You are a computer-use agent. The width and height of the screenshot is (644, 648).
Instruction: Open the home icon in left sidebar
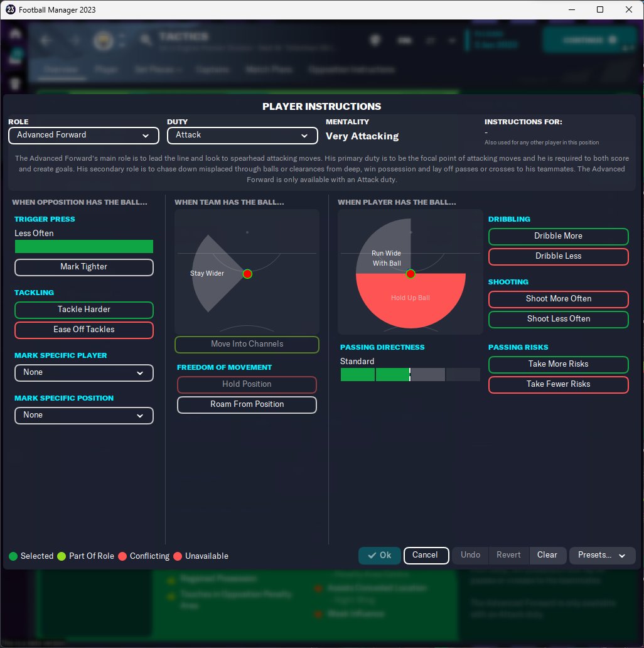coord(15,33)
